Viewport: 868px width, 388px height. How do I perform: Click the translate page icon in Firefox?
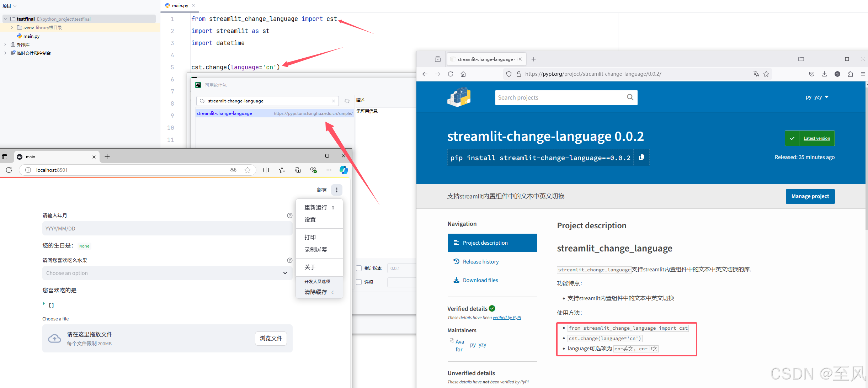756,74
